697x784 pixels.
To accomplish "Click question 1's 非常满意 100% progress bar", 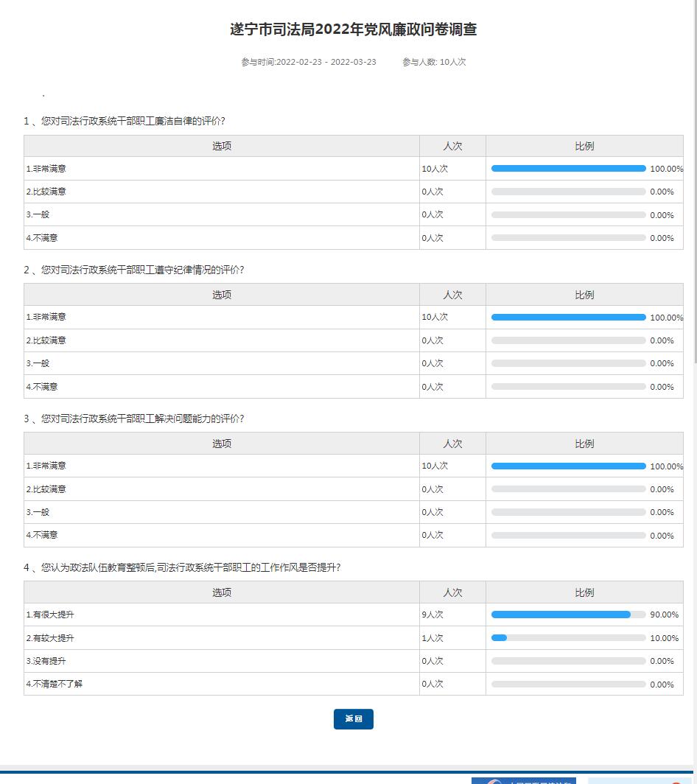I will [568, 169].
